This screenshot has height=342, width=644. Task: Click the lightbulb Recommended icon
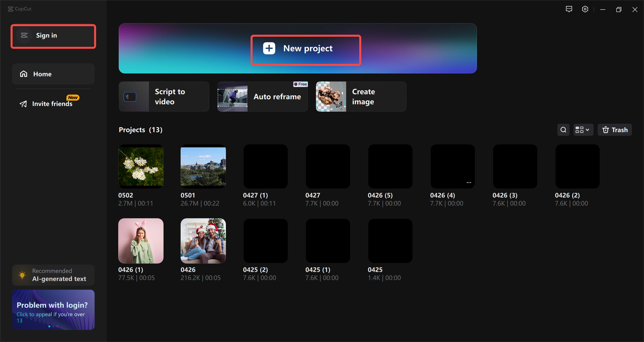[22, 275]
